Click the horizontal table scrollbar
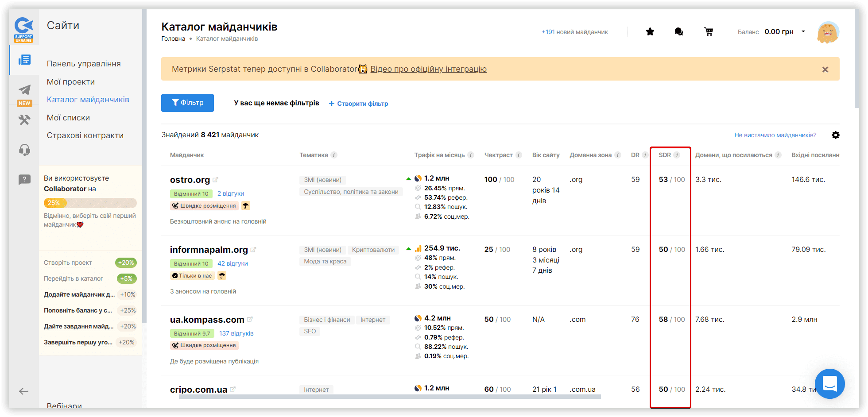Viewport: 868px width, 417px height. pyautogui.click(x=390, y=397)
